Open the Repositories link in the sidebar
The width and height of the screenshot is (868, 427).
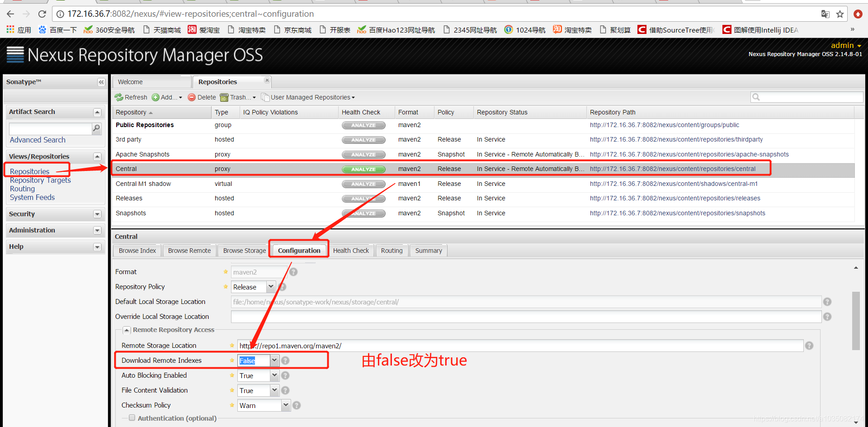(x=29, y=171)
